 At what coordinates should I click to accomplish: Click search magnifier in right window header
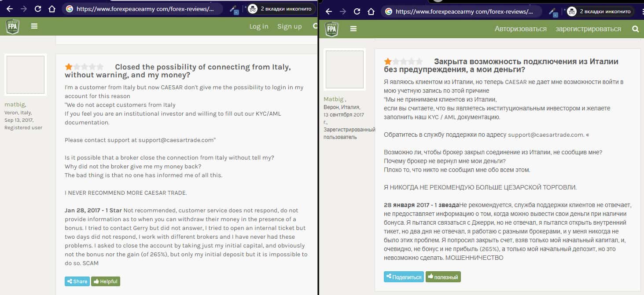635,29
